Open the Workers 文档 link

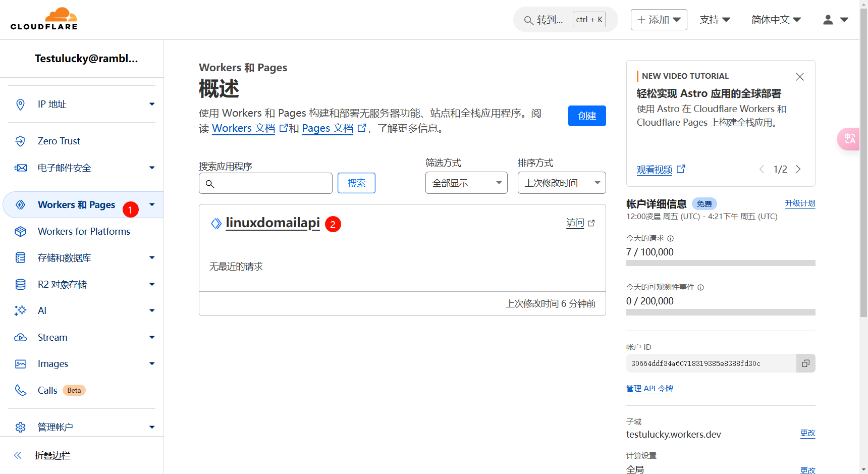pos(244,128)
